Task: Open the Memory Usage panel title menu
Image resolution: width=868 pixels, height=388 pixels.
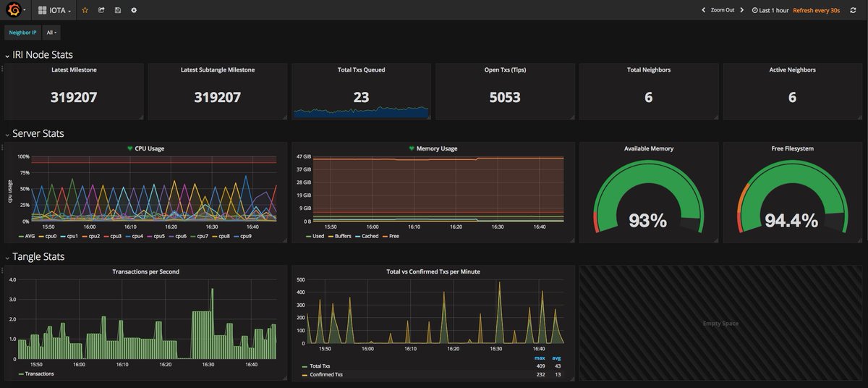Action: (x=437, y=148)
